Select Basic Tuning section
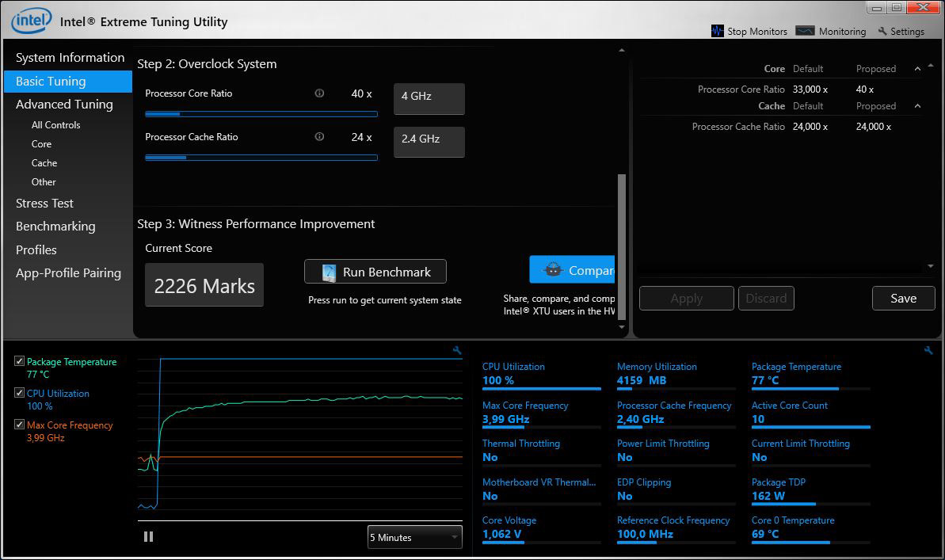Viewport: 945px width, 560px height. point(68,82)
